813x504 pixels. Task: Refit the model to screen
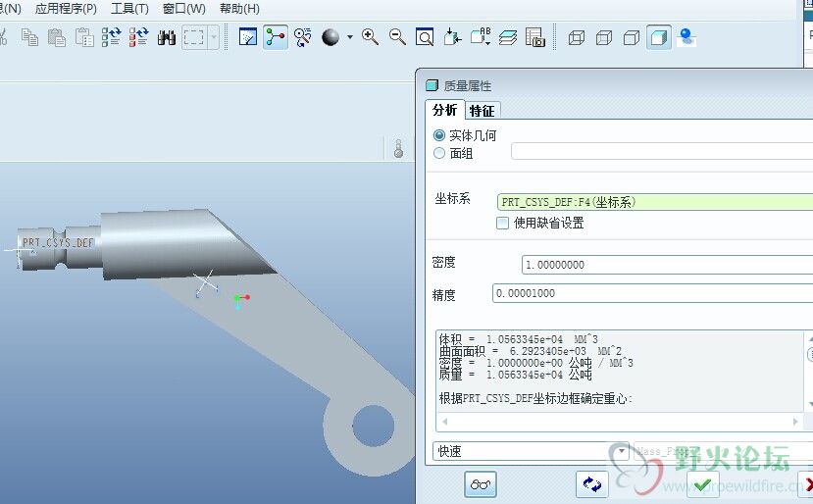(425, 37)
